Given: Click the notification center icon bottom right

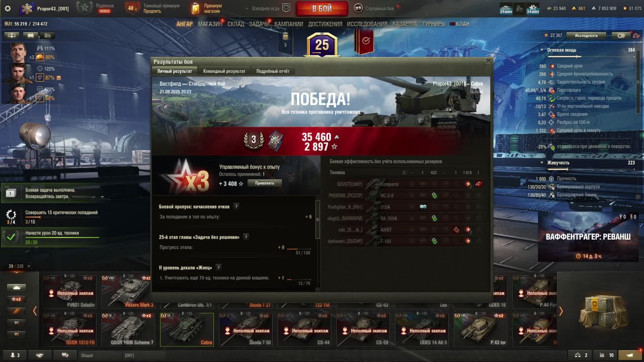Looking at the screenshot, I should point(630,355).
